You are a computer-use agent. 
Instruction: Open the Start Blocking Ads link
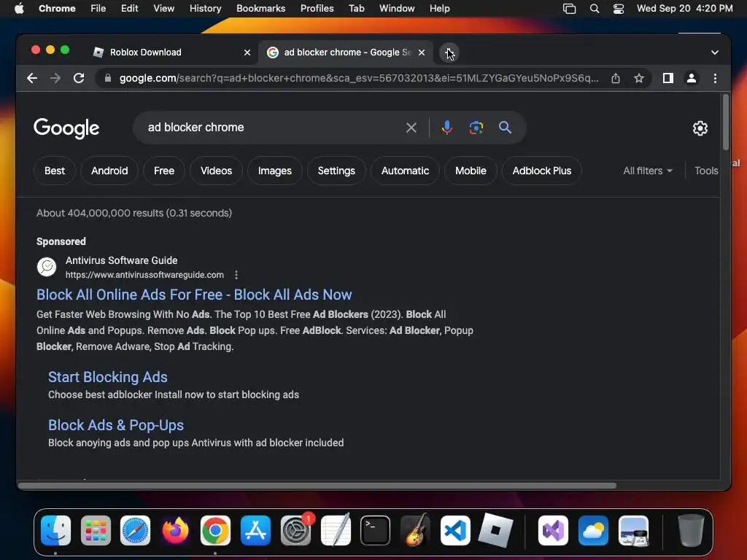[x=108, y=377]
